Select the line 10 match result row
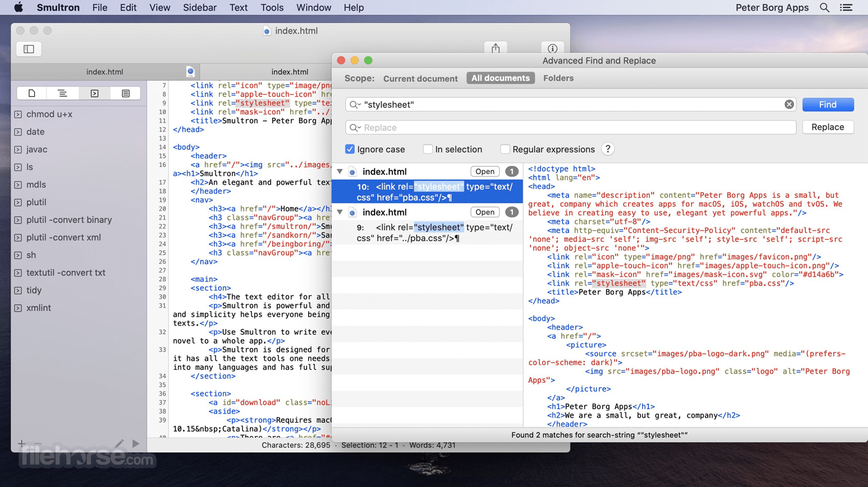868x487 pixels. coord(427,192)
